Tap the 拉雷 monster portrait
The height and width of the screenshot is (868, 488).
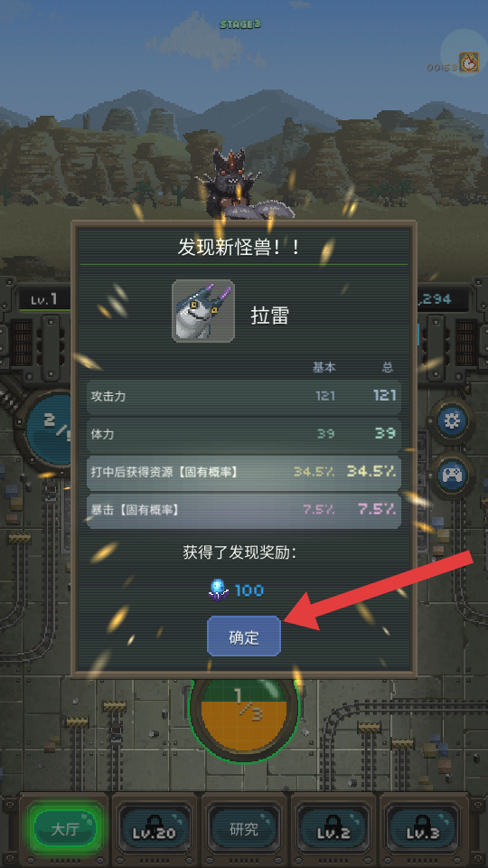(203, 310)
